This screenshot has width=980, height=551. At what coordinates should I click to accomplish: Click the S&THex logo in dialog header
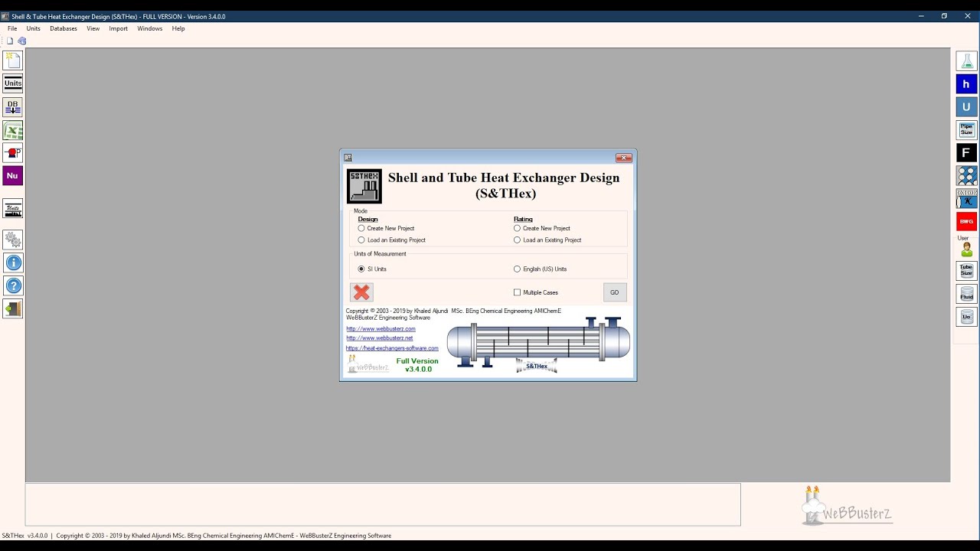(x=364, y=186)
